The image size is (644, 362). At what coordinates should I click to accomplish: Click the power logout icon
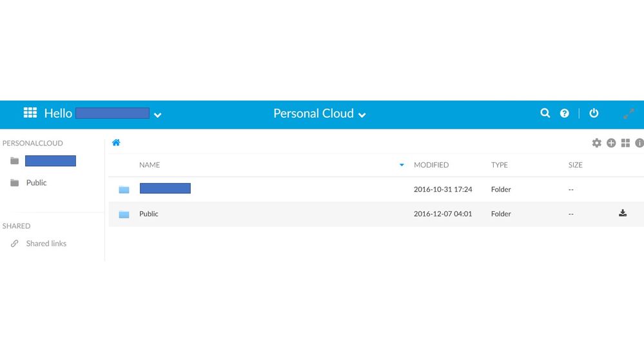(594, 113)
